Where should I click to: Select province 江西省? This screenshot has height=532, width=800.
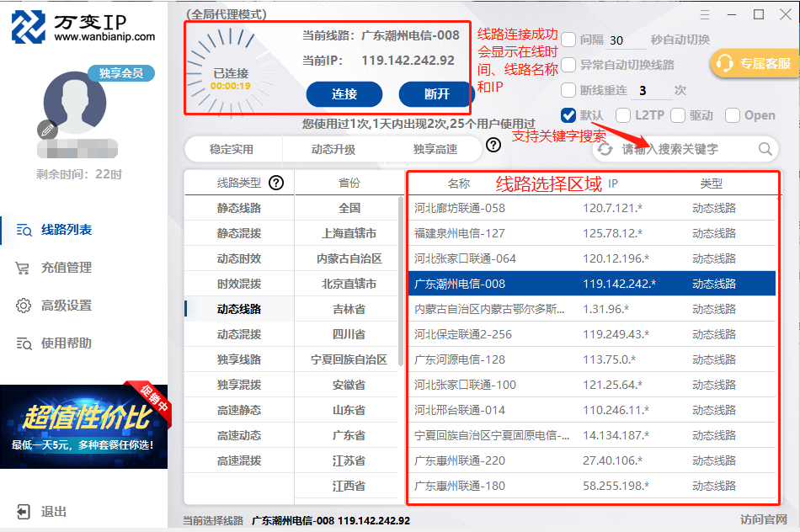point(349,486)
